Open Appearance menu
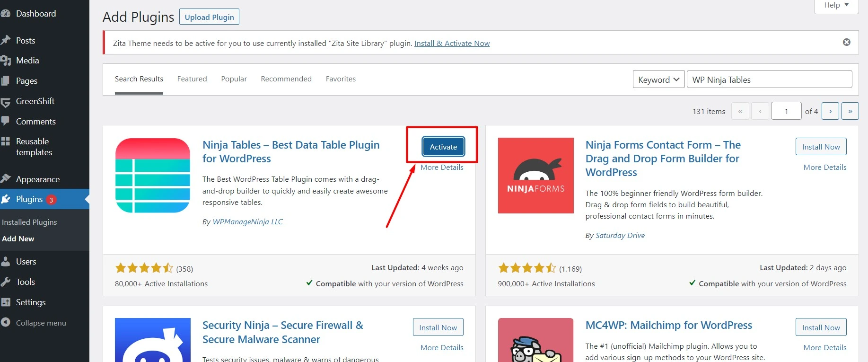This screenshot has width=868, height=362. pos(38,179)
